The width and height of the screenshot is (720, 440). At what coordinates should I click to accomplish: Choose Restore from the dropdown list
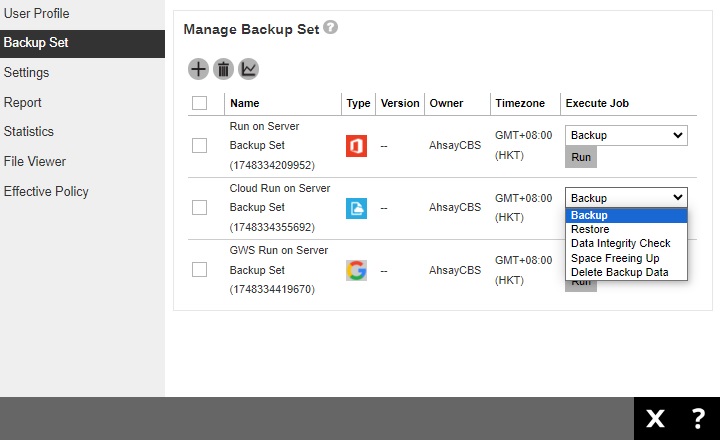click(x=590, y=229)
